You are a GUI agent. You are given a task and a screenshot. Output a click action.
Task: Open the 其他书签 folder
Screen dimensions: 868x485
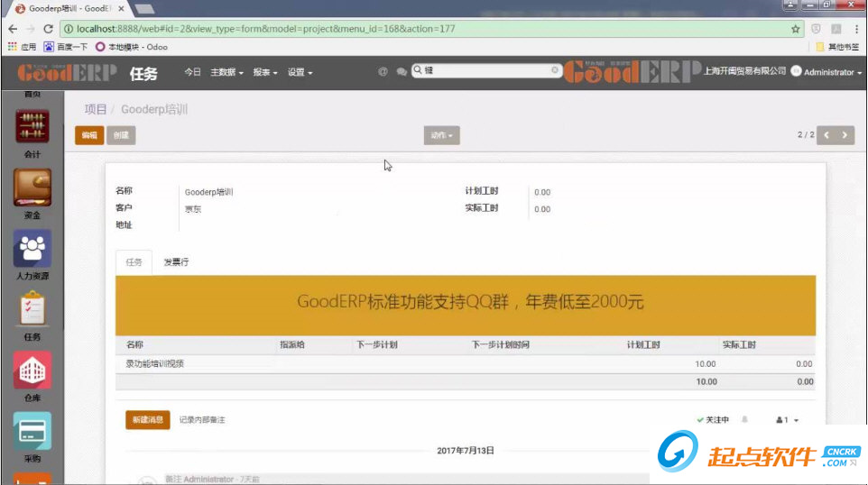[x=837, y=47]
